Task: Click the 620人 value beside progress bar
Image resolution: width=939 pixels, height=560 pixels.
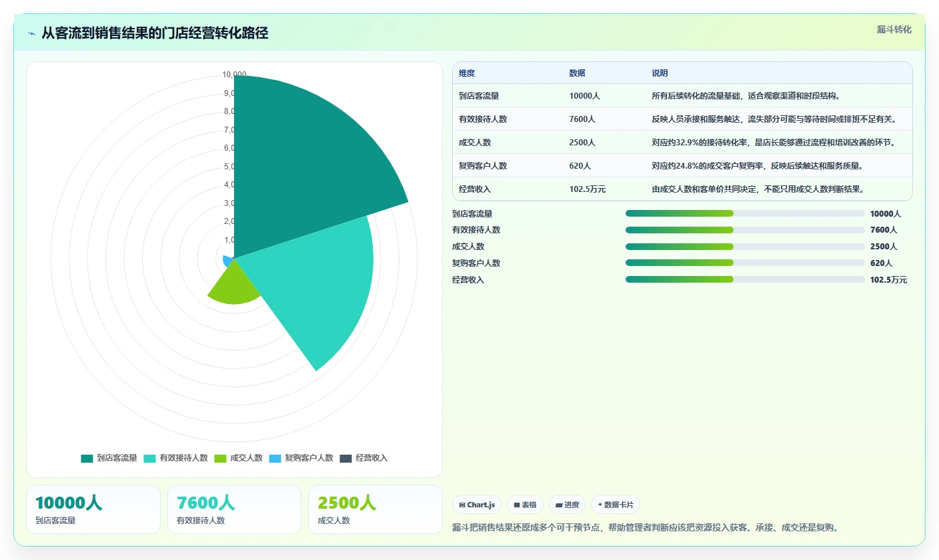Action: click(881, 263)
